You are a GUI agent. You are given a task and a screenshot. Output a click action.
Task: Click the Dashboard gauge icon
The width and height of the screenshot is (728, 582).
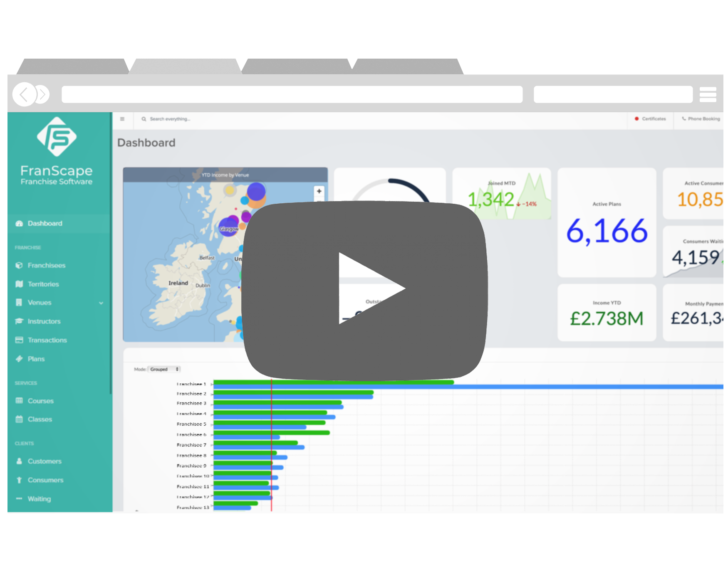[19, 224]
